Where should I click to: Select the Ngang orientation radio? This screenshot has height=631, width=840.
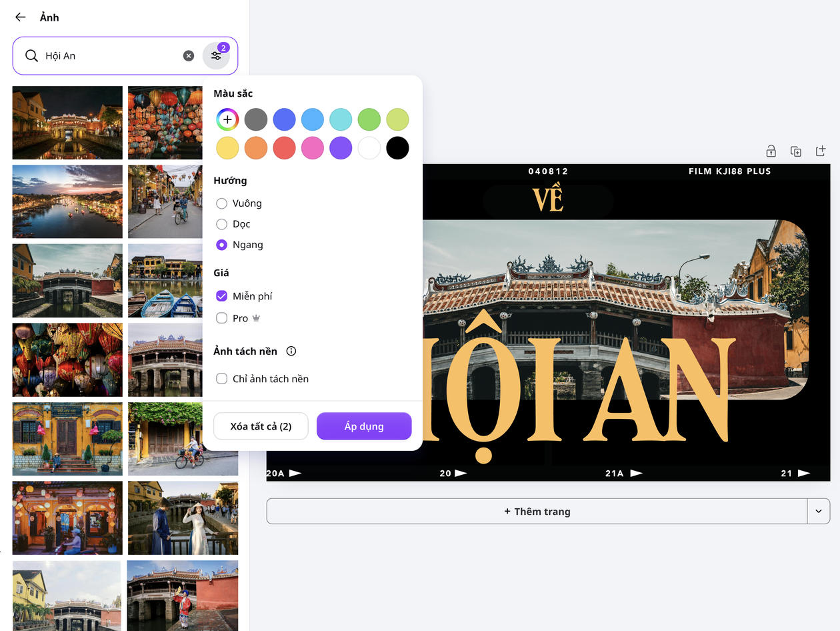(222, 245)
